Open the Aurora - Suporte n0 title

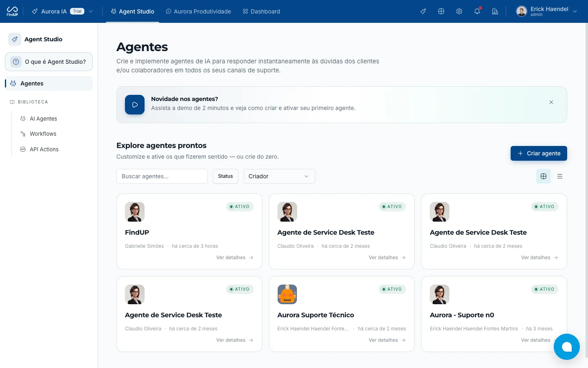click(462, 315)
